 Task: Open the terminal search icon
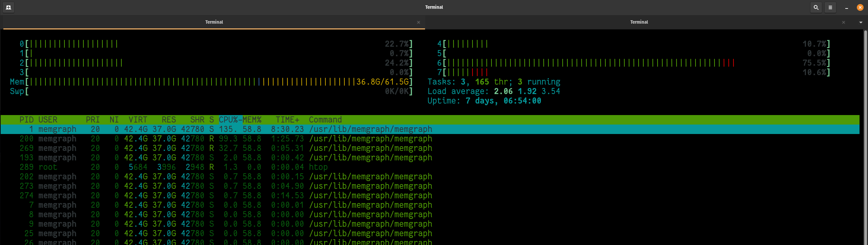pos(816,7)
